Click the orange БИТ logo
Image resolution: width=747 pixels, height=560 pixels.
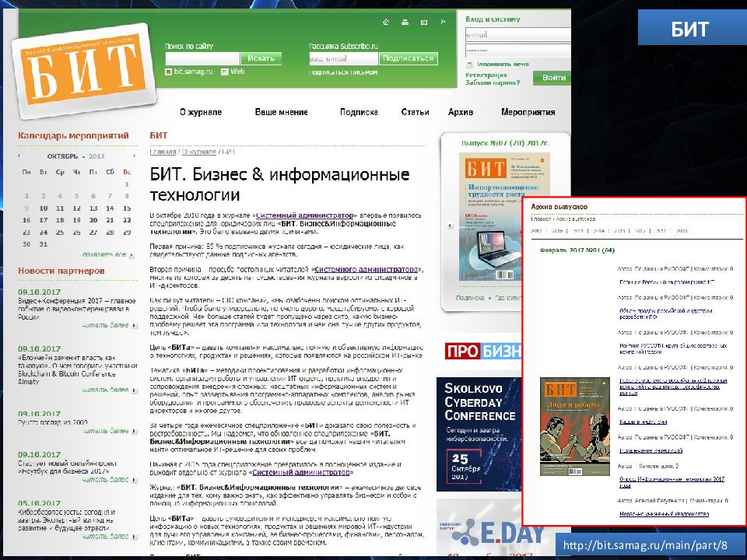84,71
